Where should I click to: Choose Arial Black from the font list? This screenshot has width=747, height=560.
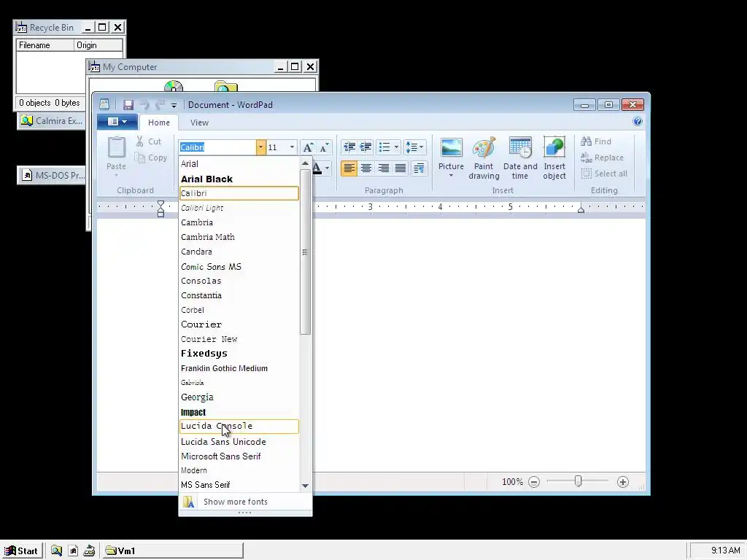[x=239, y=179]
